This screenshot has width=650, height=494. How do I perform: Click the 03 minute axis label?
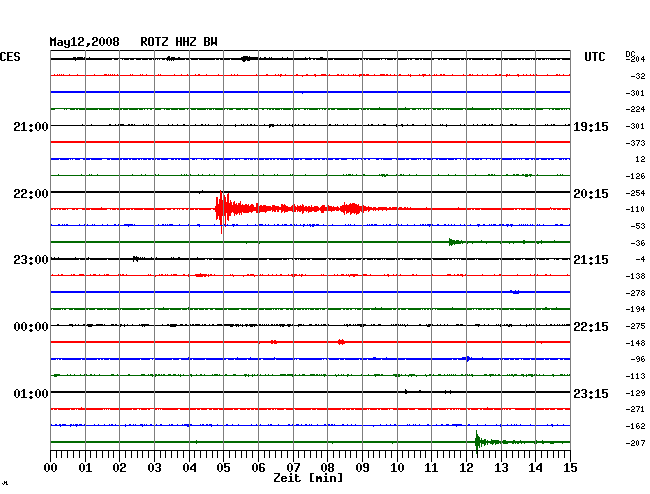click(154, 467)
